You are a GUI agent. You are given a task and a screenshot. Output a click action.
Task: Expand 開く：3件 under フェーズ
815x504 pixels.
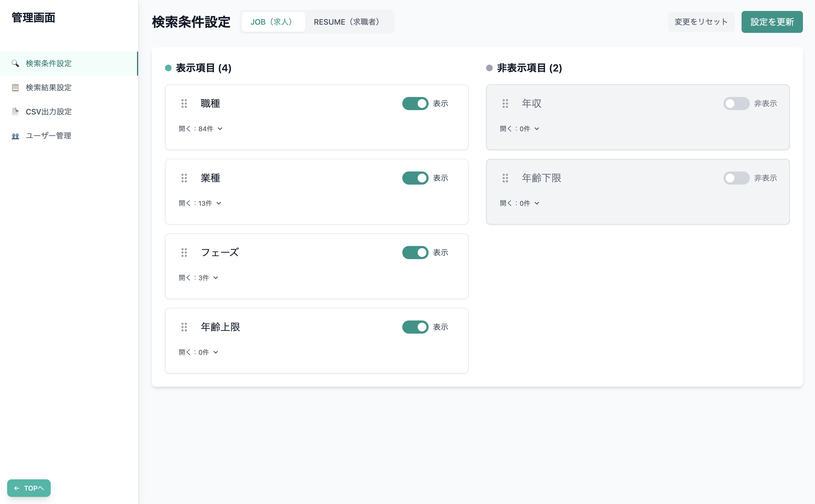point(198,277)
